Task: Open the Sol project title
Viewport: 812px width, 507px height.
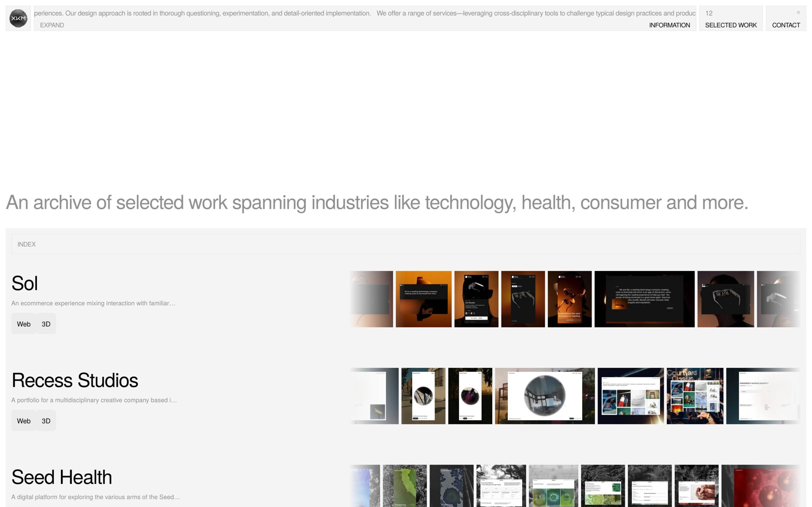Action: 24,283
